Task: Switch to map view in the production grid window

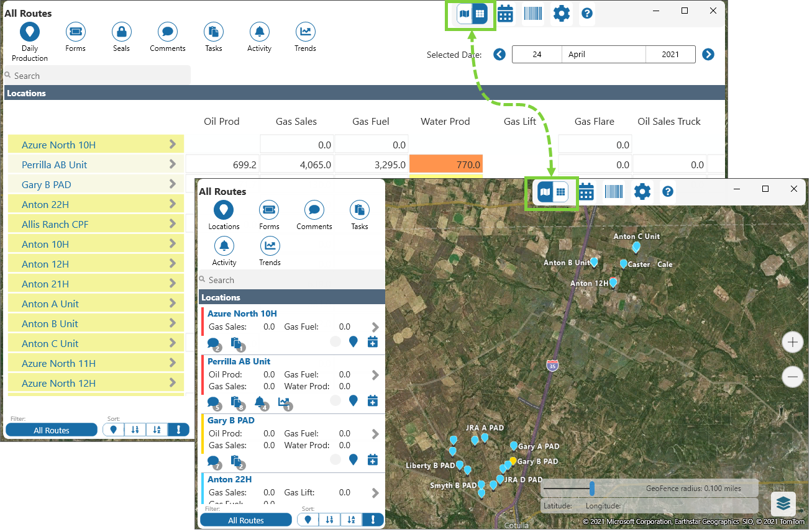Action: coord(464,14)
